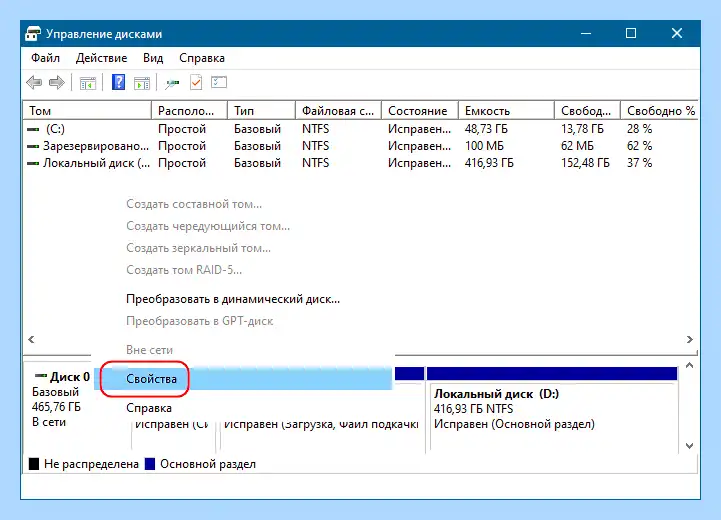Sort by the Состояние column header
Screen dimensions: 721x520
[x=420, y=111]
